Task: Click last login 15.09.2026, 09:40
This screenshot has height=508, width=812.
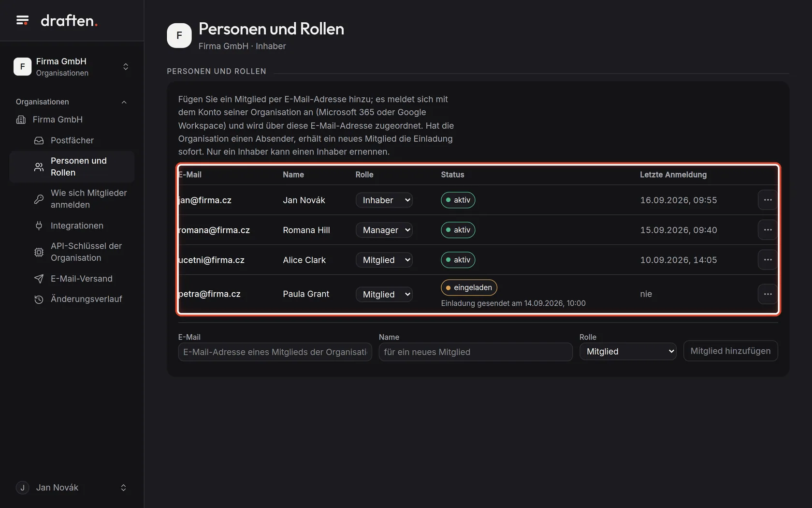Action: tap(679, 230)
